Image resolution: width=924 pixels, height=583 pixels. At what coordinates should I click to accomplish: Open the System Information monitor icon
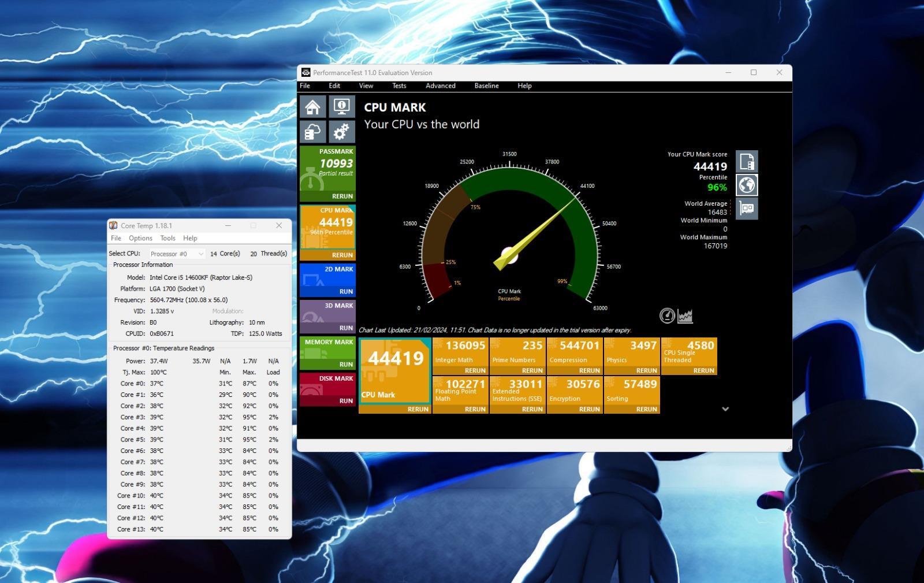(x=342, y=107)
